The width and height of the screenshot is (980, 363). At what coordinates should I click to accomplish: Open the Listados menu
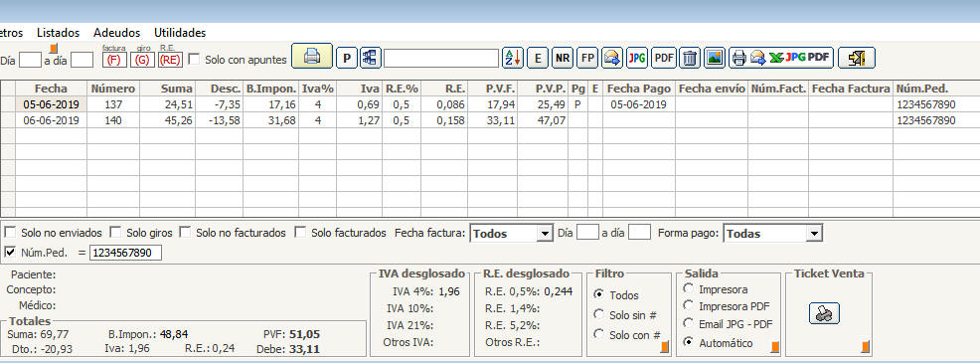click(x=58, y=33)
